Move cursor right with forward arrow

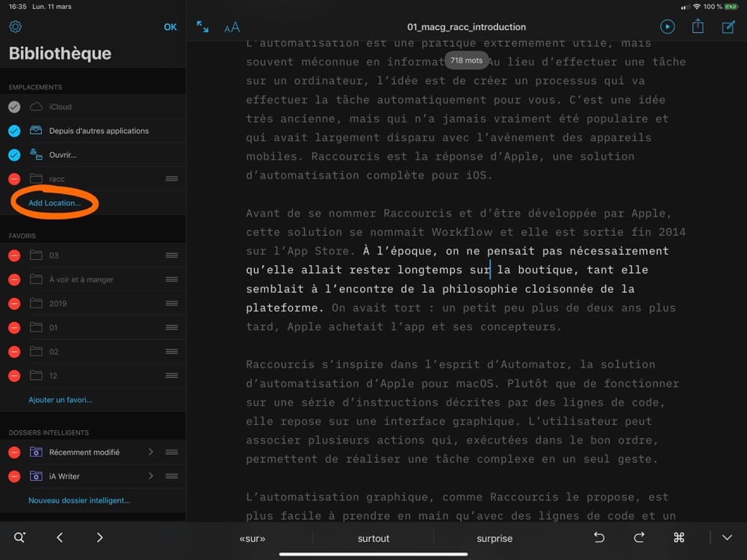[99, 538]
